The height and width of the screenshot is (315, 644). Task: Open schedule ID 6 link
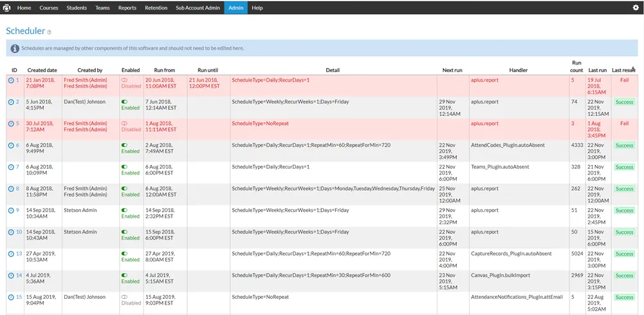pyautogui.click(x=17, y=145)
